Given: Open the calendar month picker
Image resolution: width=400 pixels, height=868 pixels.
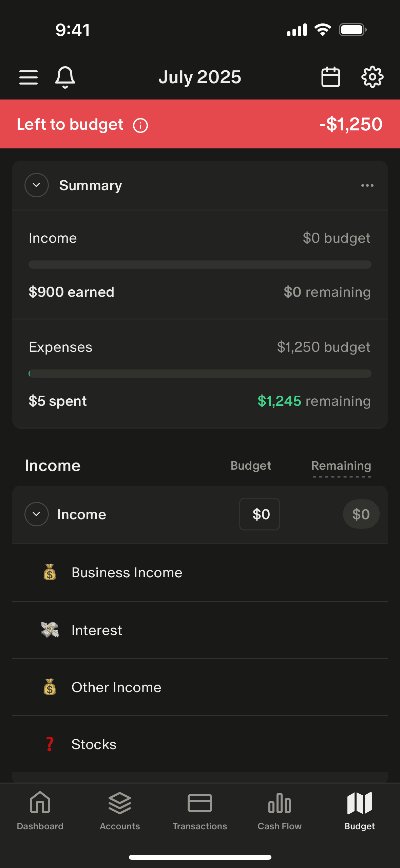Looking at the screenshot, I should tap(330, 77).
